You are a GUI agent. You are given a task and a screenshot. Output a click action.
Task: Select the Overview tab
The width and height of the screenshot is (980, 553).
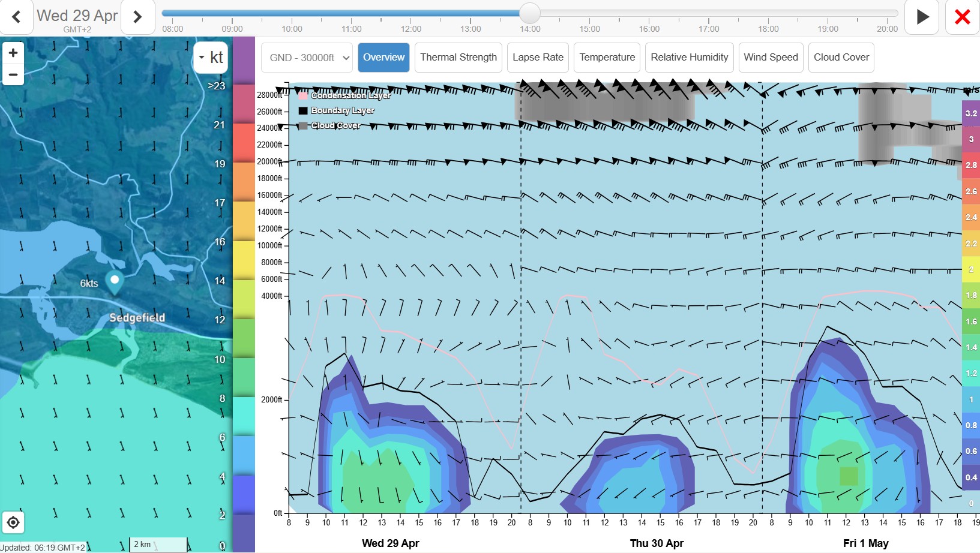click(383, 58)
